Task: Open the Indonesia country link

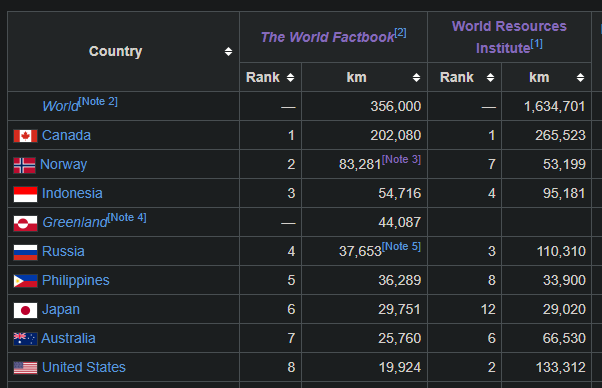Action: [x=72, y=193]
